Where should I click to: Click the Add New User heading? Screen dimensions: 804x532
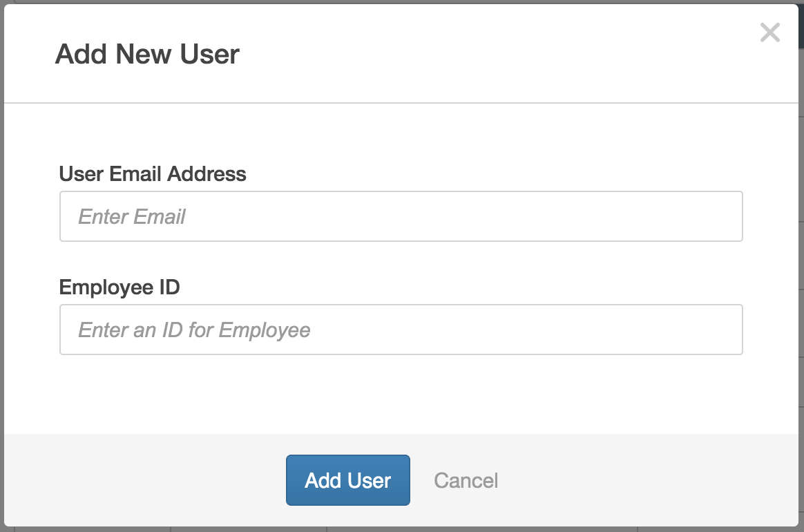pos(147,54)
